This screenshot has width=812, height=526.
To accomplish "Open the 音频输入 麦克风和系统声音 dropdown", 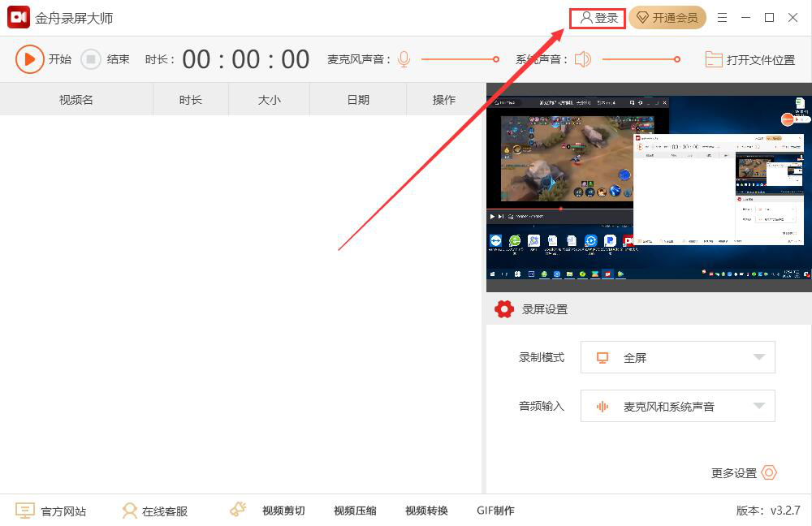I will click(x=677, y=406).
